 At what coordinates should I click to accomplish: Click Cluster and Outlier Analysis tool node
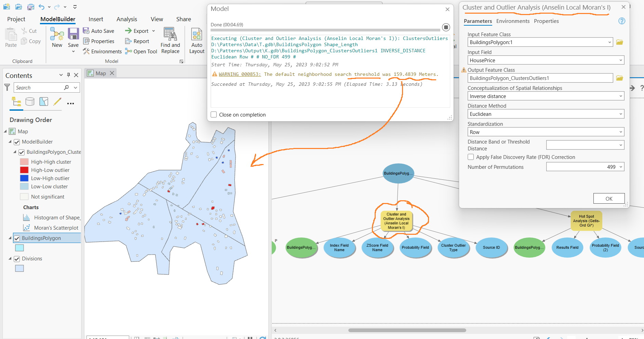coord(397,221)
